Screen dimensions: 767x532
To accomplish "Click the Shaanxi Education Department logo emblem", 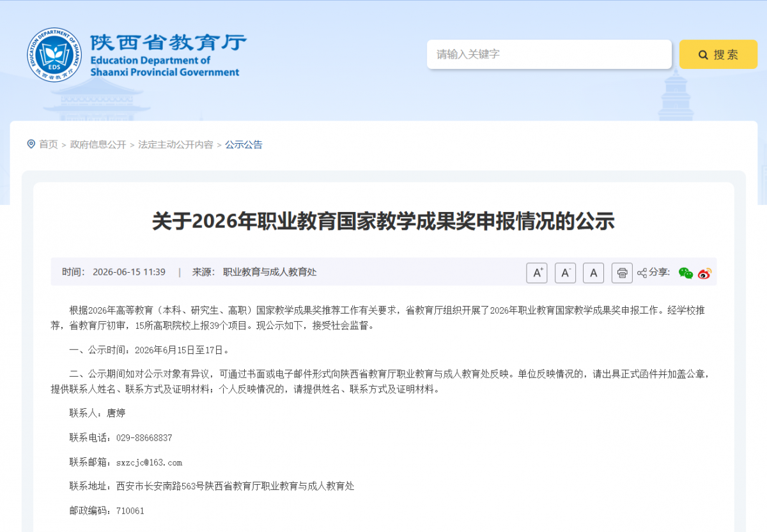I will 54,55.
